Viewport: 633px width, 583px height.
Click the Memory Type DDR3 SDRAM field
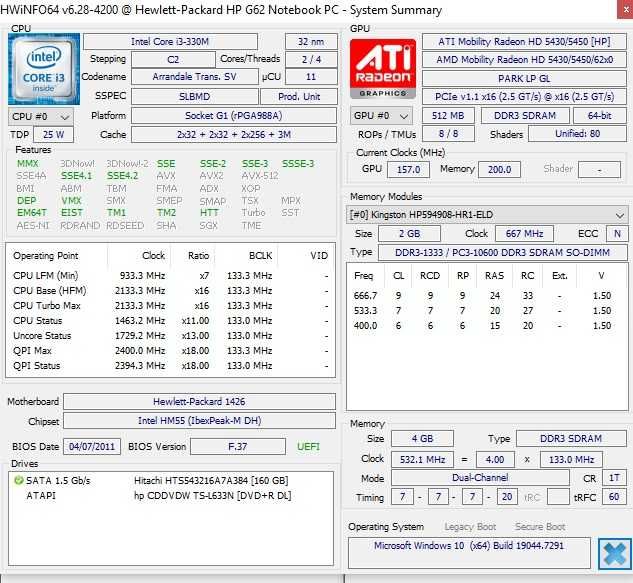point(571,438)
